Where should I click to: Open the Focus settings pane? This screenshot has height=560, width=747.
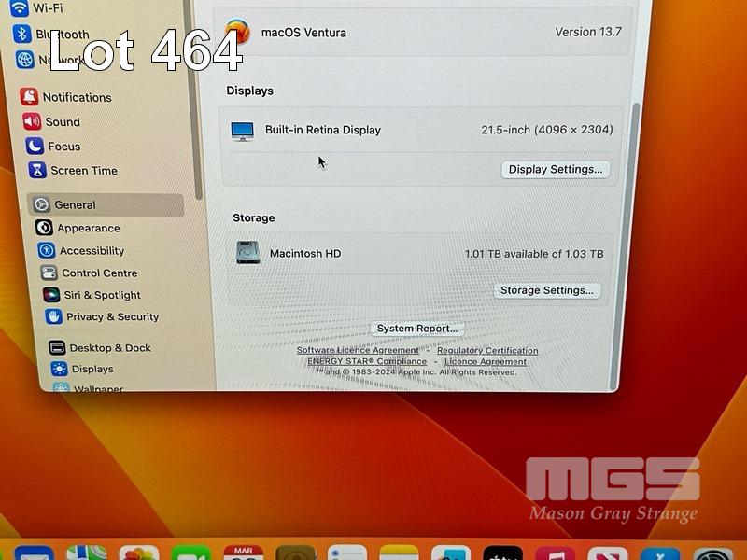pos(63,147)
